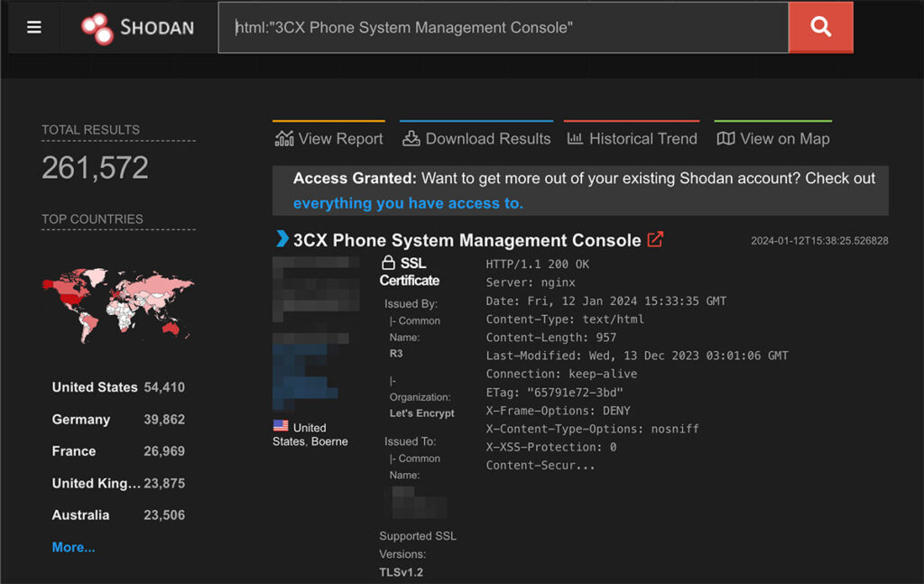Screen dimensions: 924x584
Task: Click the 'X-Content-Type-Options: nosniff' line
Action: 592,429
